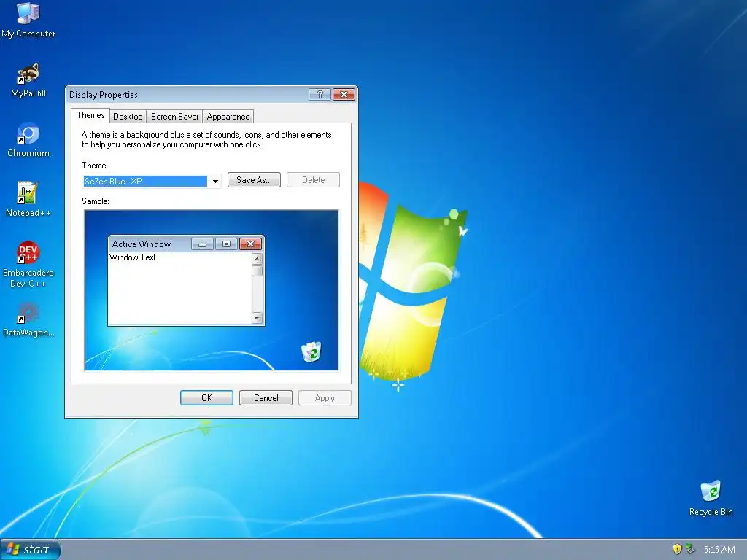Viewport: 747px width, 560px height.
Task: Click the sample preview Recycle Bin icon
Action: [311, 351]
